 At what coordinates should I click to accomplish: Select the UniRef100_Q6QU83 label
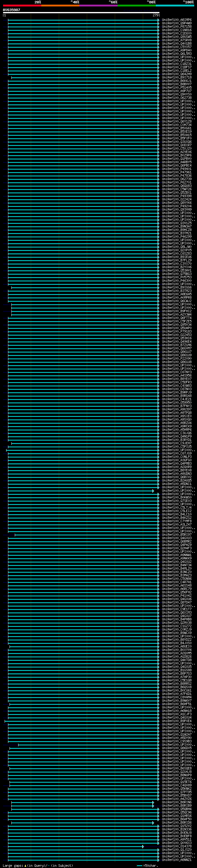click(177, 186)
